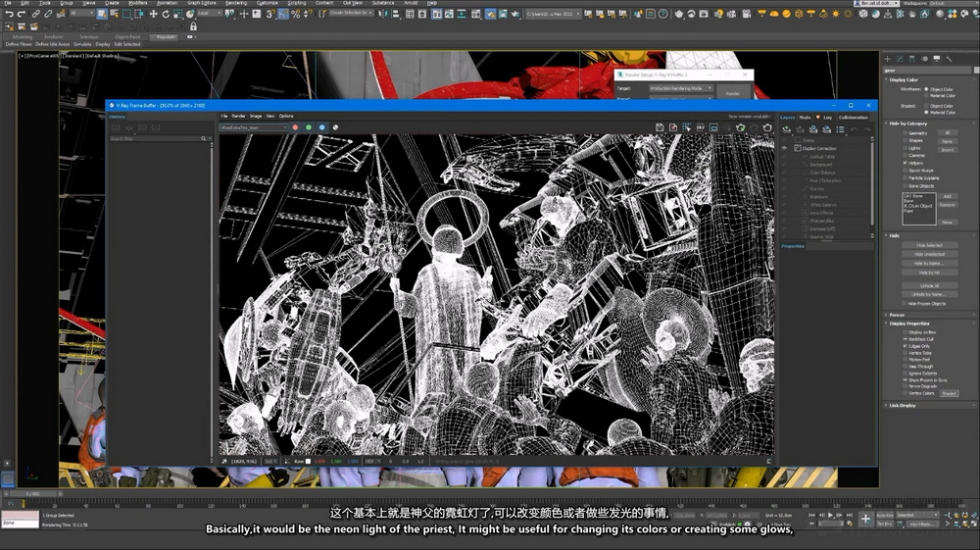Screen dimensions: 980x550
Task: Expand the Freeze rollout
Action: (x=897, y=315)
